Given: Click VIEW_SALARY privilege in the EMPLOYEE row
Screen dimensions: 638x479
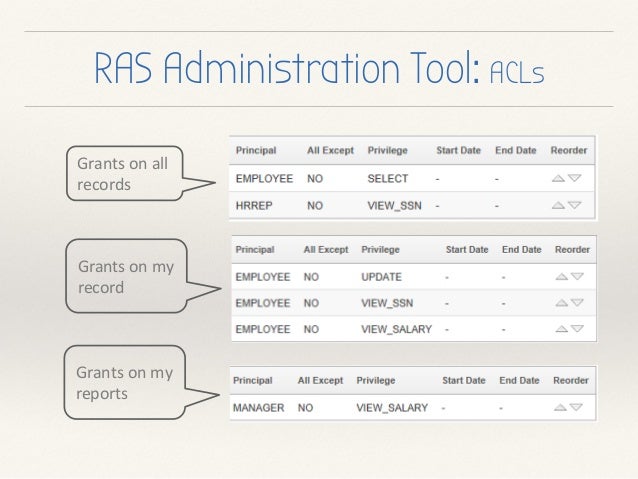Looking at the screenshot, I should [396, 329].
